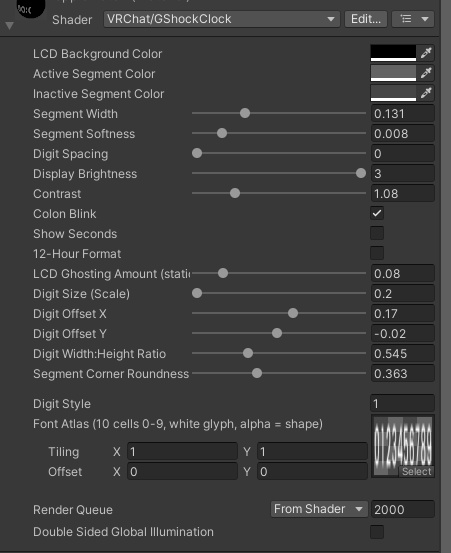Screen dimensions: 451x553
Task: Click the material preview sphere icon
Action: [31, 8]
